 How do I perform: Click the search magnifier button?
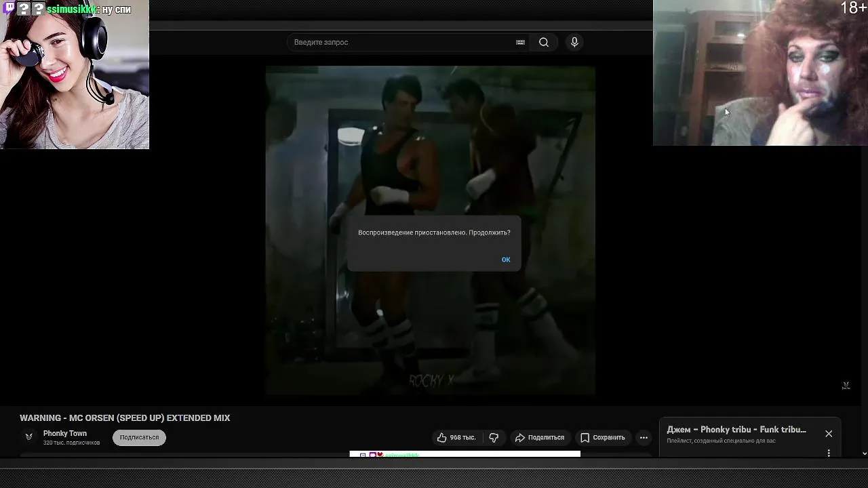544,42
